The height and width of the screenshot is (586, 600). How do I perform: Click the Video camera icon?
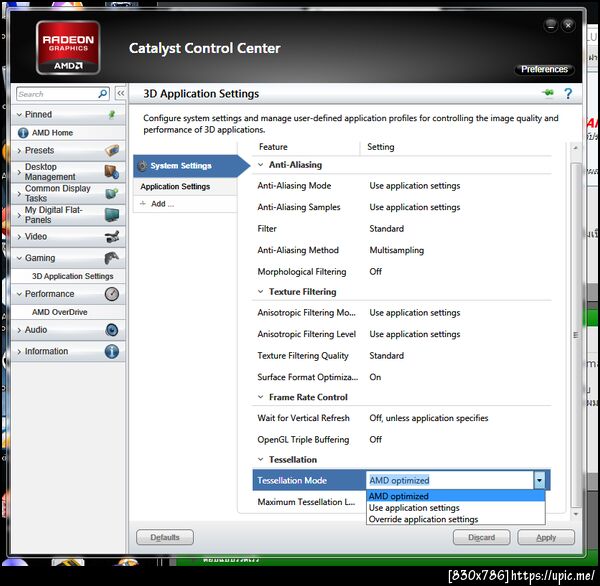coord(112,237)
